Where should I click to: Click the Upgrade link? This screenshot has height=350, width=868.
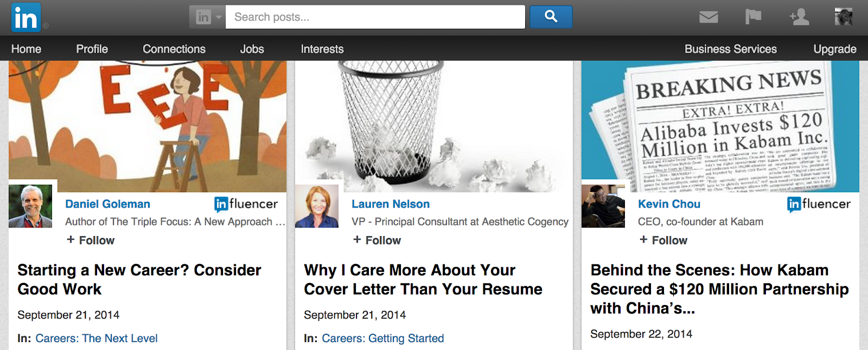click(834, 49)
